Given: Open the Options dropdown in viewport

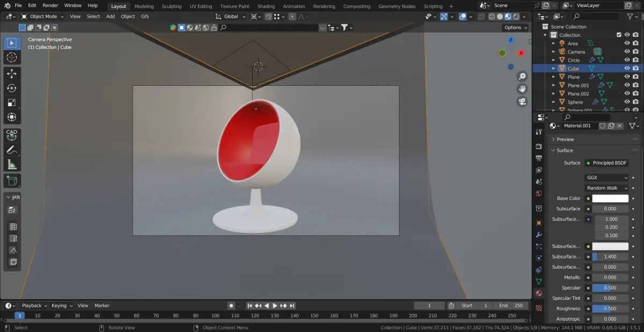Looking at the screenshot, I should (515, 27).
